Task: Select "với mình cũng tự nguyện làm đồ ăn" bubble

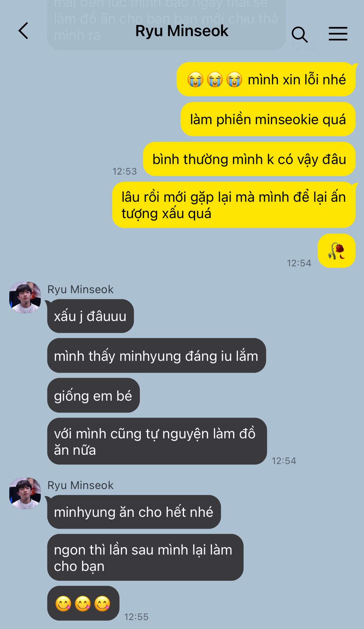Action: click(x=157, y=441)
